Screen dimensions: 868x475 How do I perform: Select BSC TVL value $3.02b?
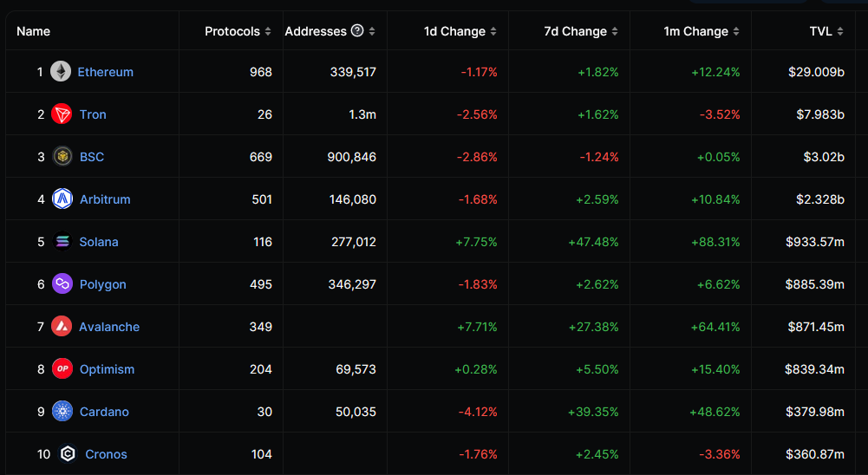tap(825, 157)
